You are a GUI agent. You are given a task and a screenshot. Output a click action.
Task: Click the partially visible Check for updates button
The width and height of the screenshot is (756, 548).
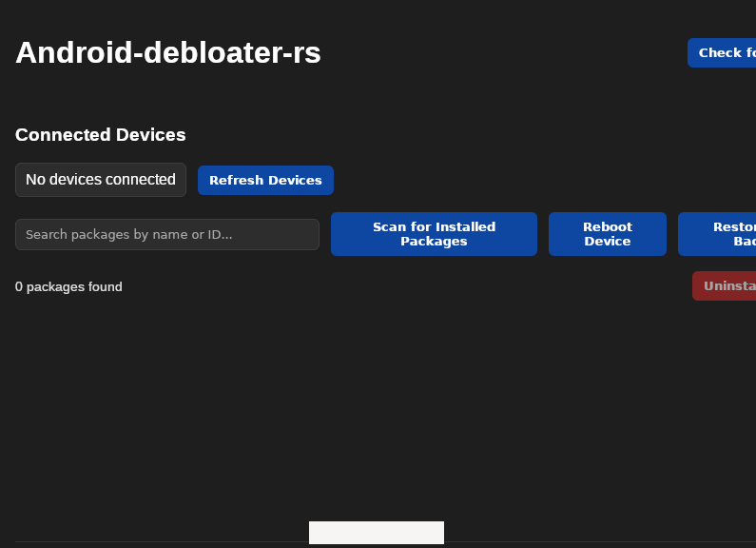coord(722,52)
